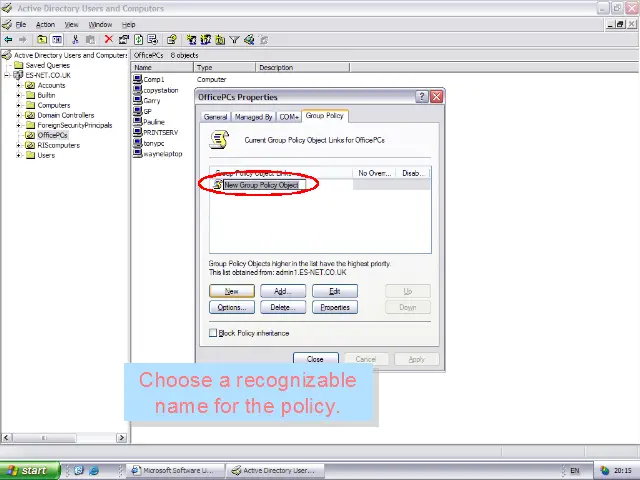This screenshot has width=640, height=480.
Task: Click the EN language indicator in taskbar
Action: pos(575,471)
